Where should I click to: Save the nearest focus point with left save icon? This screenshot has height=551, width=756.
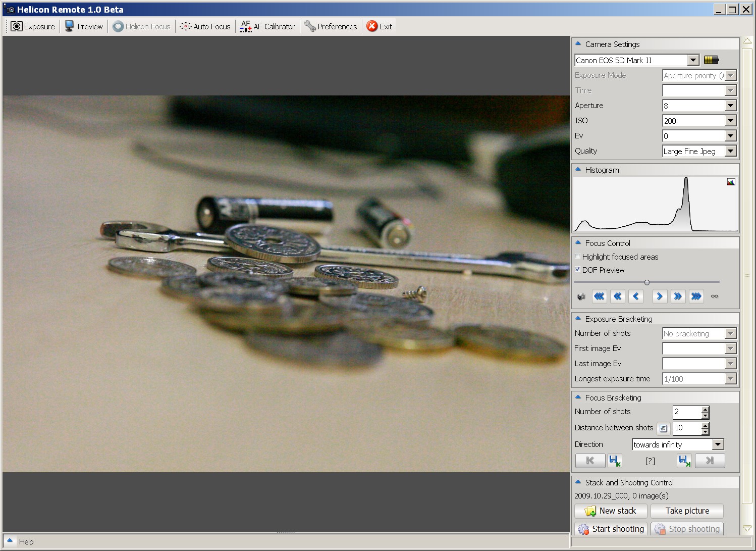[614, 461]
